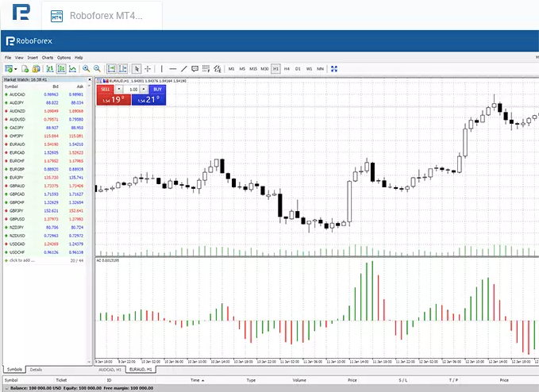The height and width of the screenshot is (392, 539).
Task: Click the New Chart toolbar icon
Action: [8, 69]
